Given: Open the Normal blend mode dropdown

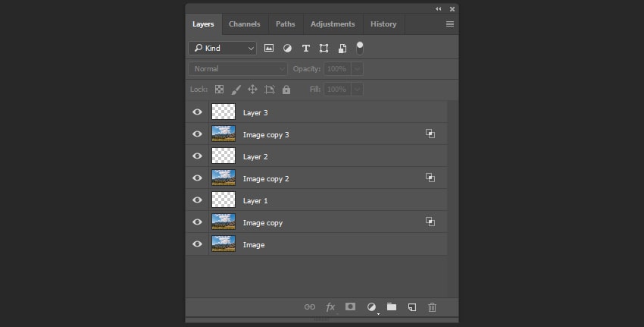Looking at the screenshot, I should click(238, 69).
